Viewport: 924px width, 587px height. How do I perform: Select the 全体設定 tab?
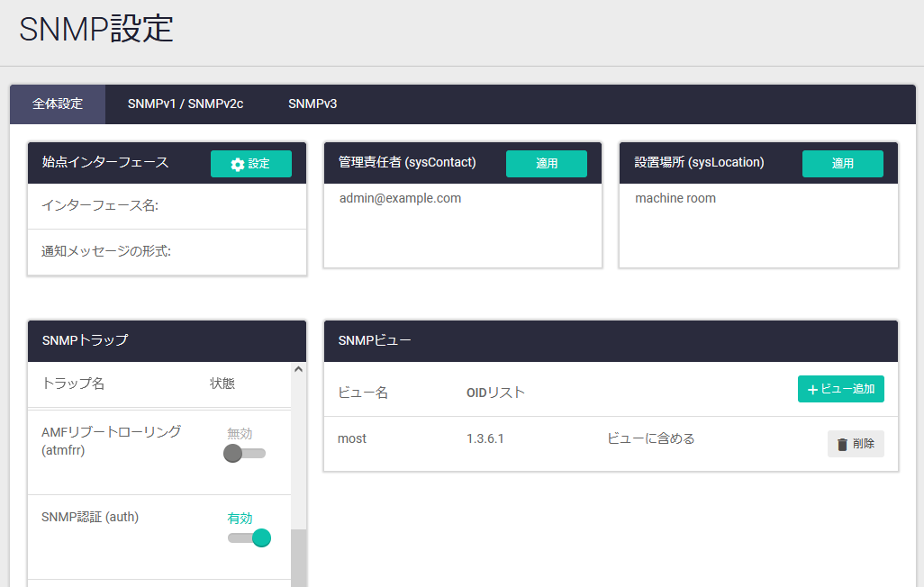58,104
